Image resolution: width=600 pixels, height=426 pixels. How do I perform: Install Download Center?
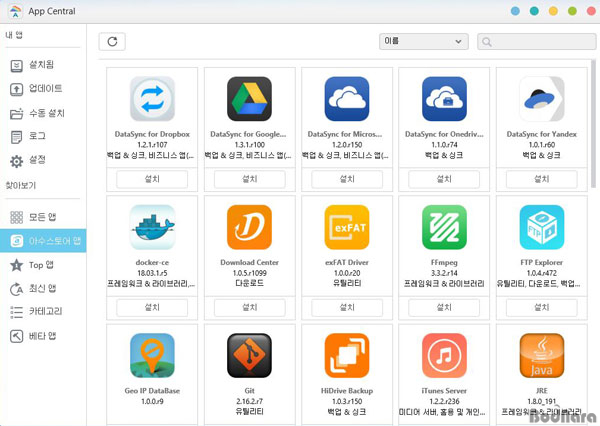point(249,307)
